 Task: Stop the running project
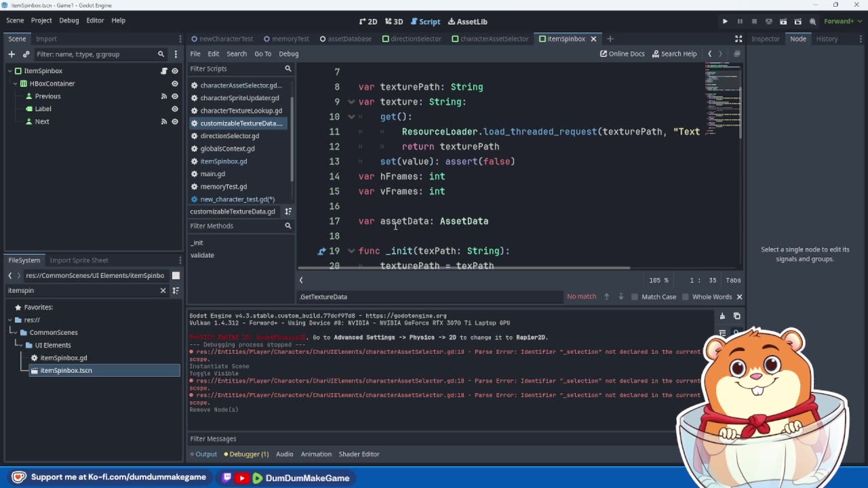tap(754, 21)
